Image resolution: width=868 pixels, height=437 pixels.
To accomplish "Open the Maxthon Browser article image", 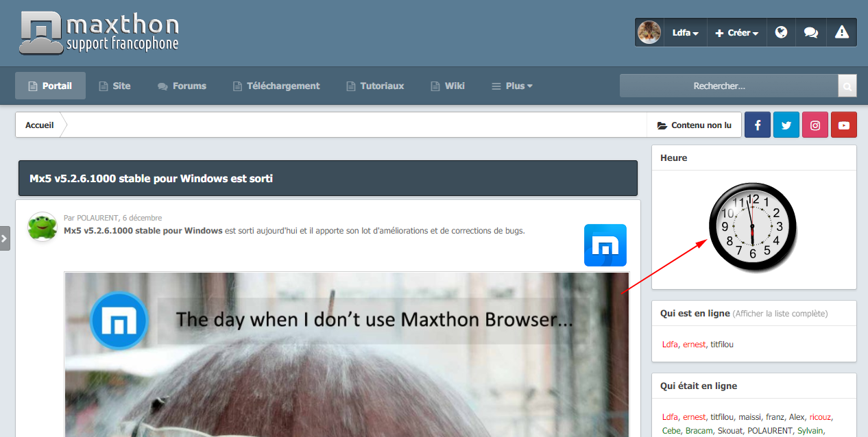I will click(347, 354).
